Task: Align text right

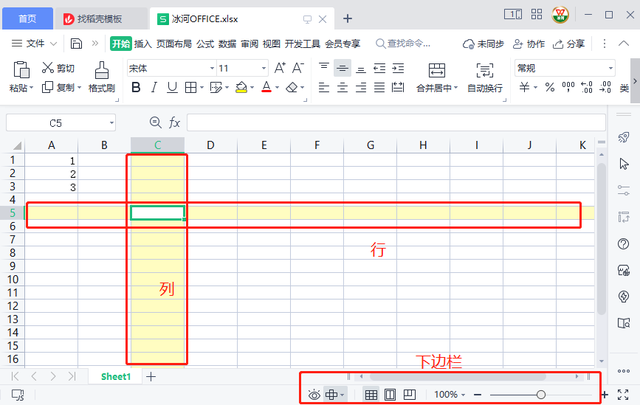Action: [x=361, y=87]
